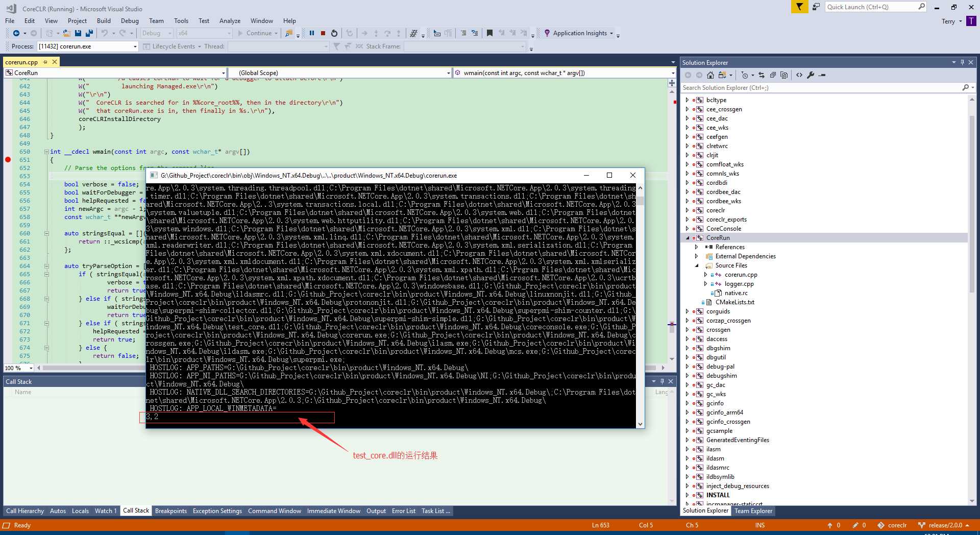980x535 pixels.
Task: Click Show All Files icon
Action: pyautogui.click(x=784, y=75)
